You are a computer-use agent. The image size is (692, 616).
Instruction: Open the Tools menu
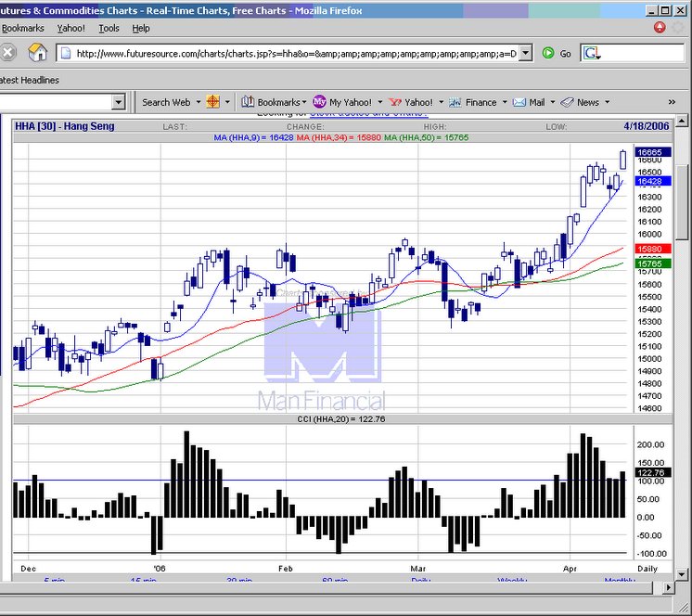tap(109, 28)
